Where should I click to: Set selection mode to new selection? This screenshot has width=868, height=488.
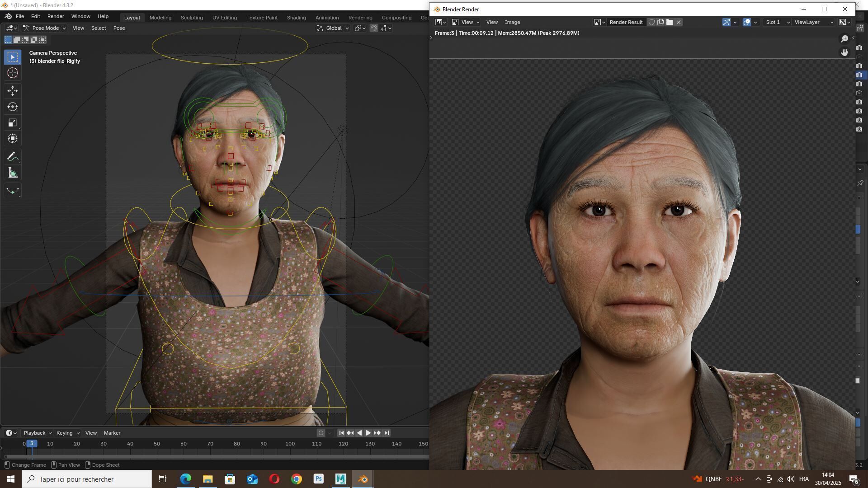tap(8, 40)
